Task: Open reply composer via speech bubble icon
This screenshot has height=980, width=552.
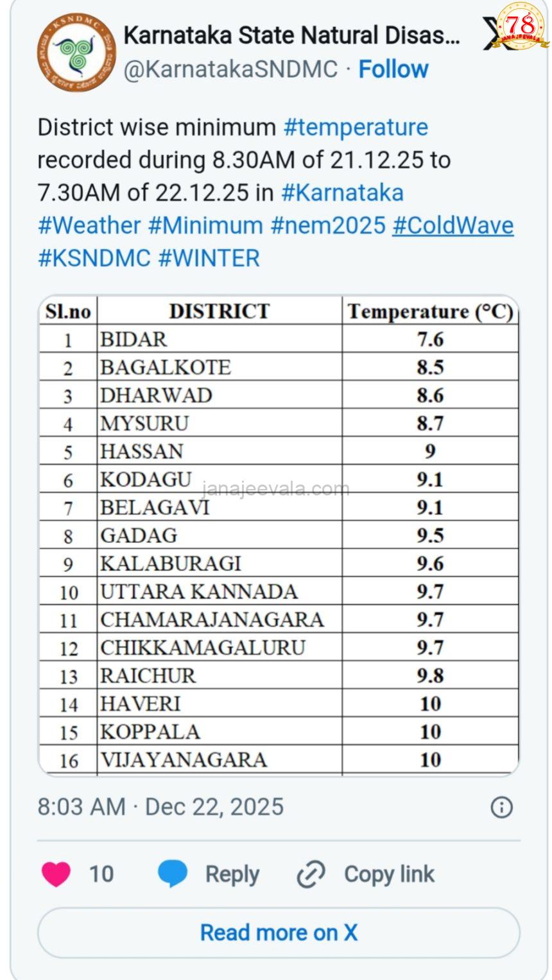Action: click(172, 873)
